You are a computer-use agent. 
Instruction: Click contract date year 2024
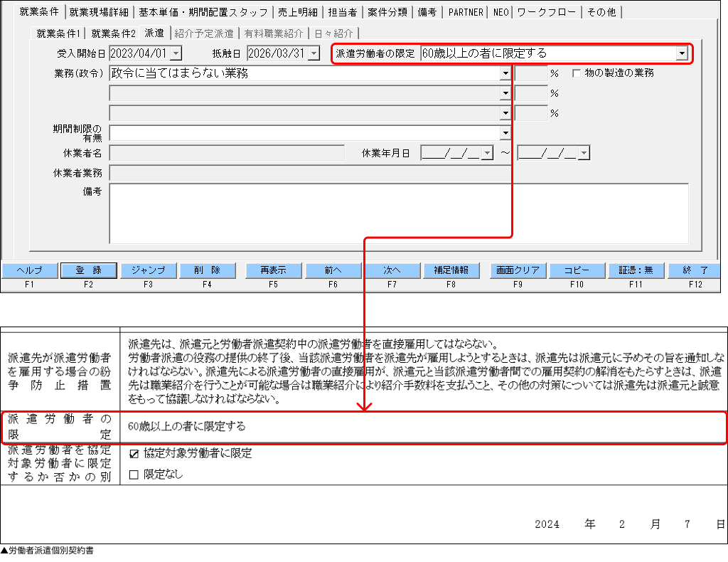547,524
